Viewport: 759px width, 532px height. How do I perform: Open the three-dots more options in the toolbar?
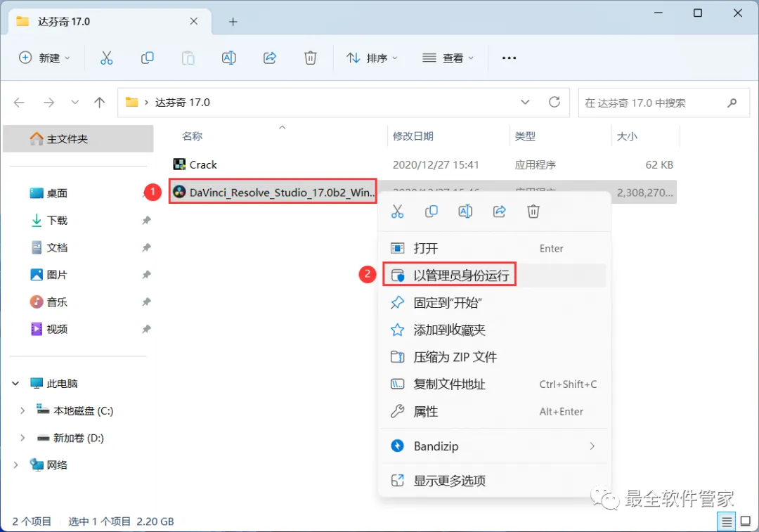[x=509, y=58]
